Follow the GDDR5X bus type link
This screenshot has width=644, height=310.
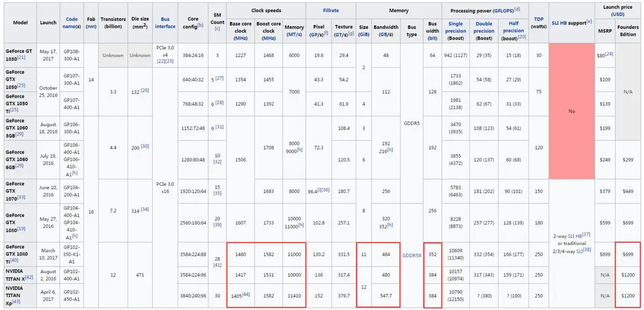(412, 255)
